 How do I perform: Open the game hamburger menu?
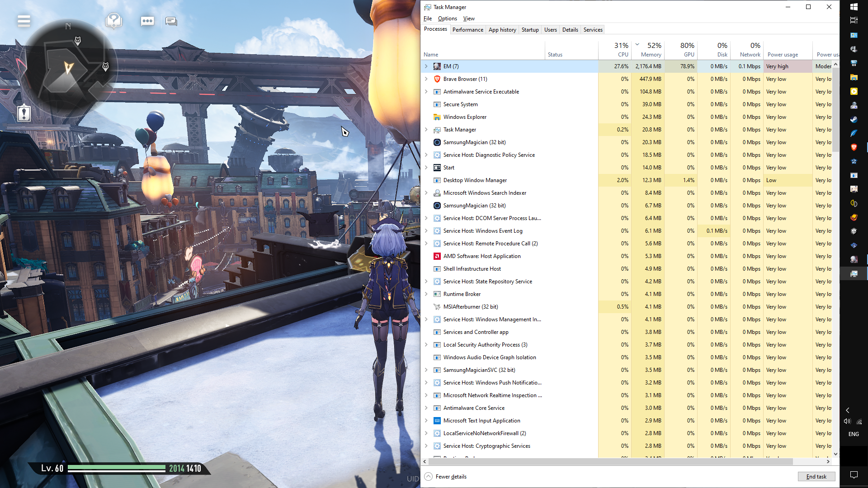click(24, 21)
